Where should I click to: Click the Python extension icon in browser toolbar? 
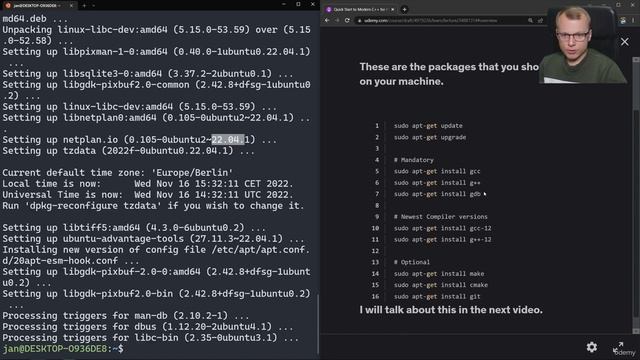click(x=623, y=20)
